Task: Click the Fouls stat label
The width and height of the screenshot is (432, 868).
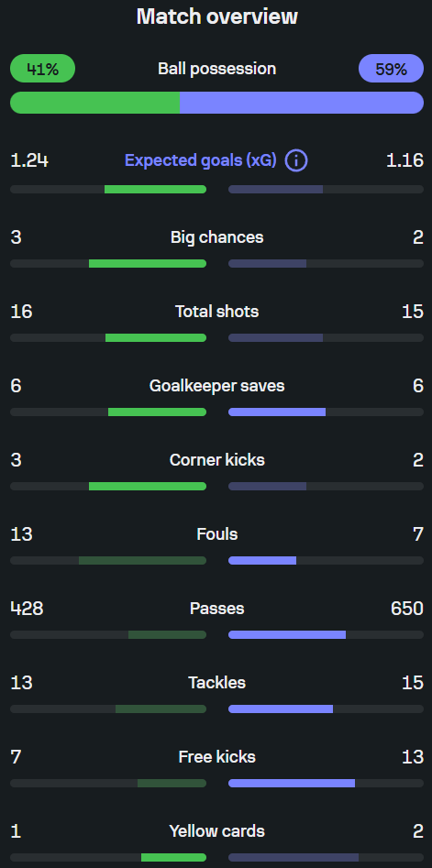Action: (217, 534)
